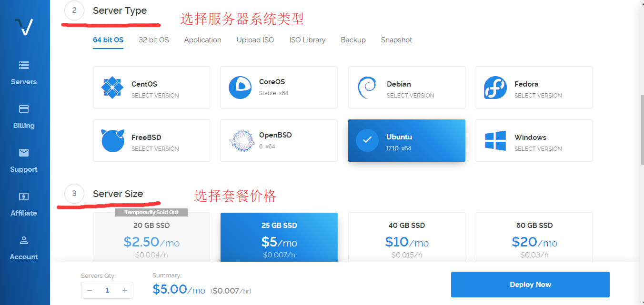Switch to the Snapshot tab
Viewport: 644px width, 305px height.
tap(397, 40)
